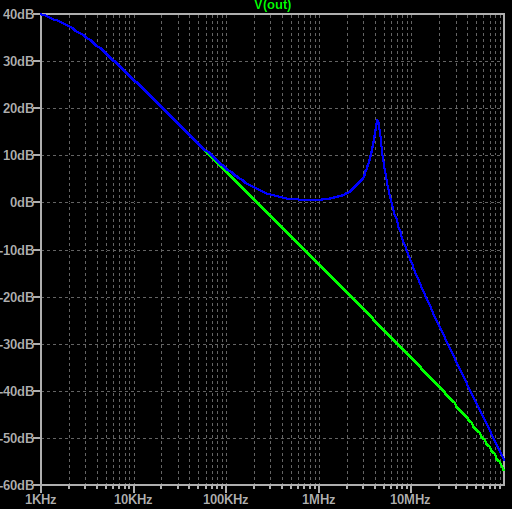Click the 10KHz frequency label

(133, 499)
